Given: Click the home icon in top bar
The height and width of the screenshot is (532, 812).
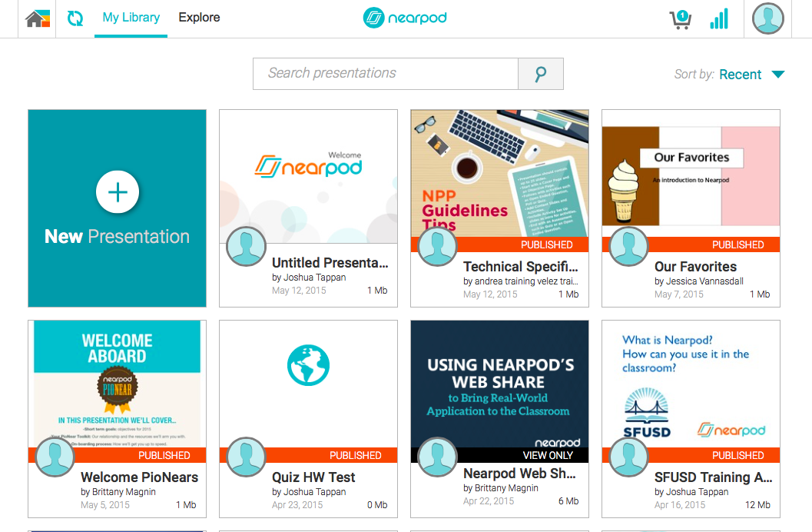Looking at the screenshot, I should click(38, 18).
